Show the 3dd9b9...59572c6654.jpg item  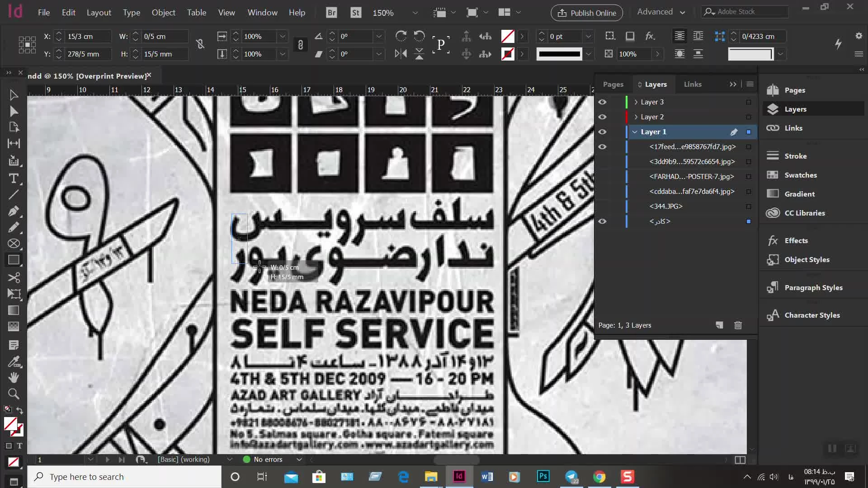point(602,162)
